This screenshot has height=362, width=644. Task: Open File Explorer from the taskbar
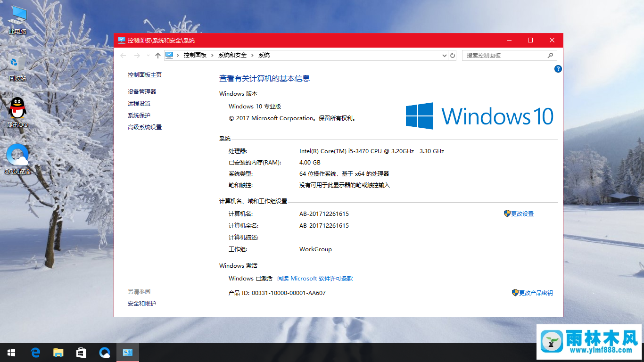point(58,352)
